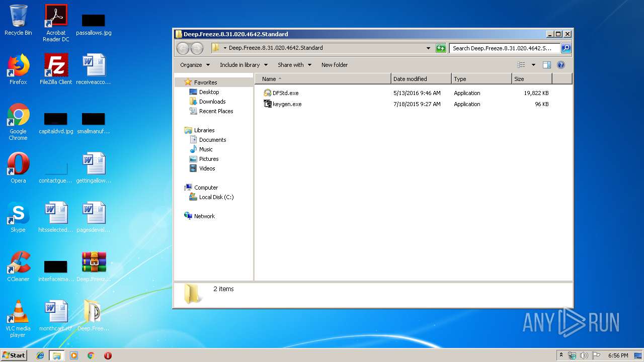644x362 pixels.
Task: Focus the Search Deep.Freeze search box
Action: (x=504, y=48)
